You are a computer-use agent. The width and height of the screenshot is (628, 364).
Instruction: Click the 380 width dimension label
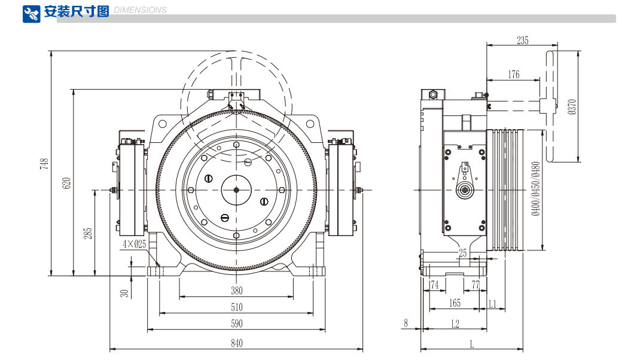(x=236, y=291)
